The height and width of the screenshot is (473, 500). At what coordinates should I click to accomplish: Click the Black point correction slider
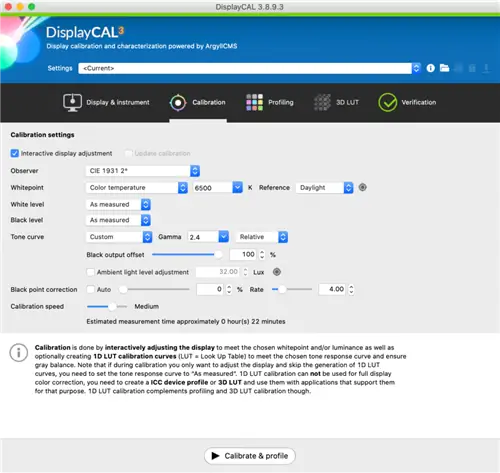(155, 289)
